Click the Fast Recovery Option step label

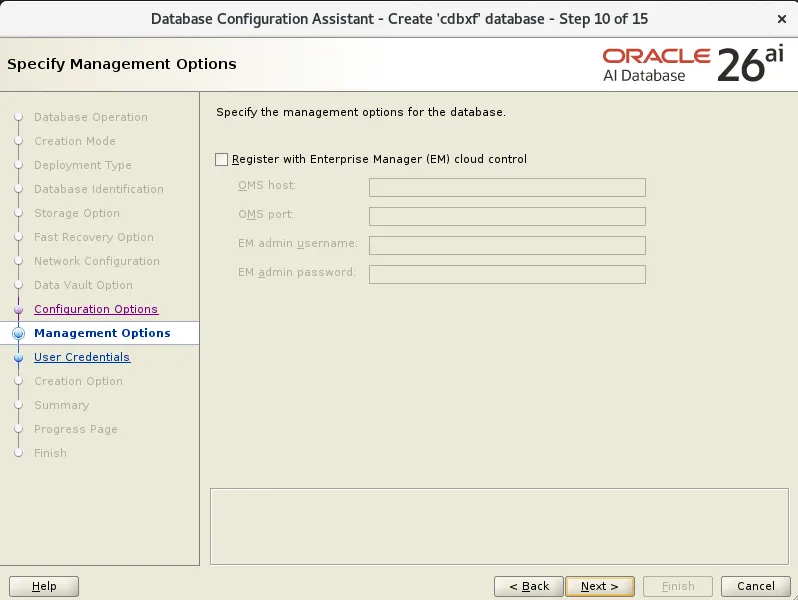click(94, 237)
